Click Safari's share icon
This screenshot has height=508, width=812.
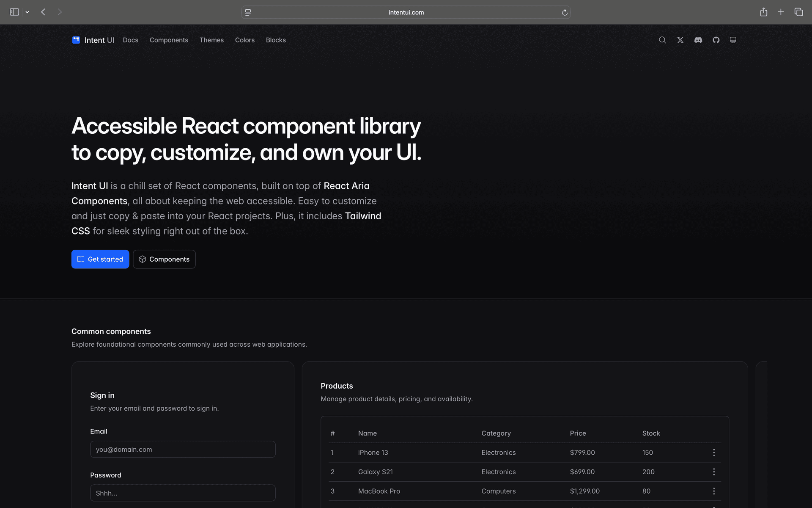(x=763, y=12)
